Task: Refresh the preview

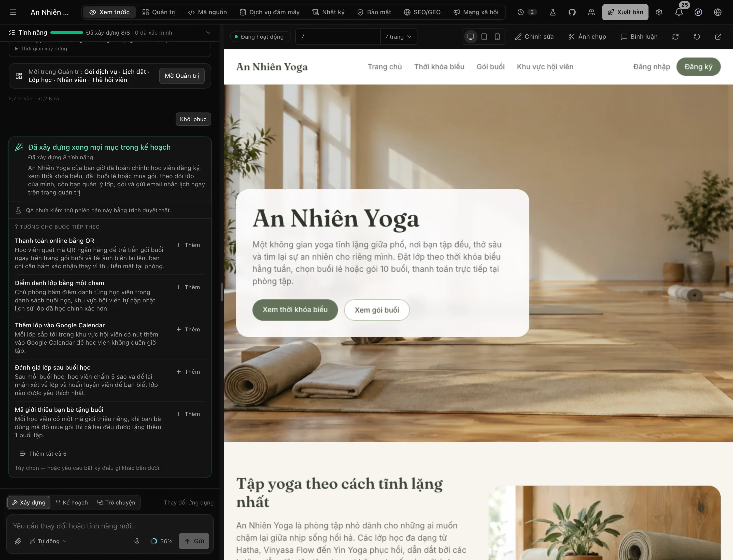Action: [x=675, y=37]
